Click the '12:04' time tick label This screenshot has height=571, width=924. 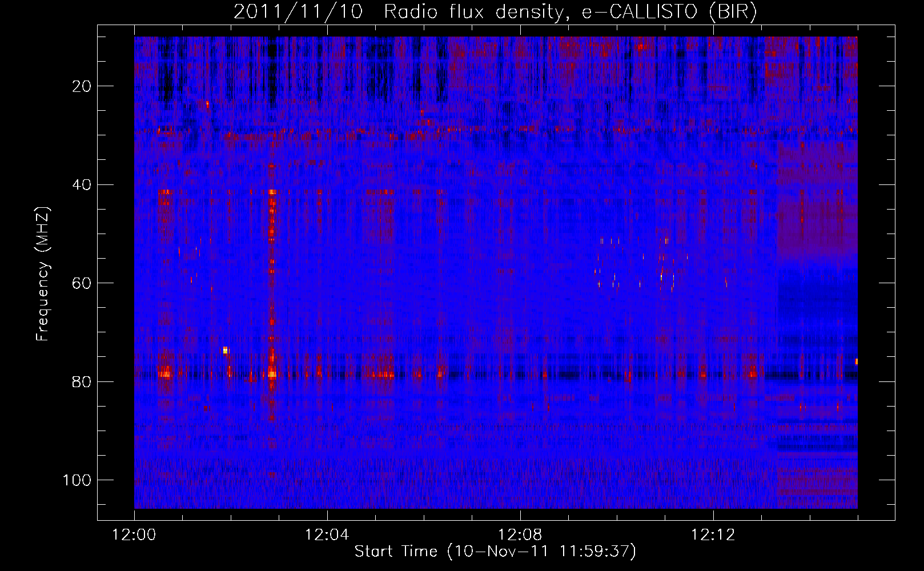click(327, 536)
